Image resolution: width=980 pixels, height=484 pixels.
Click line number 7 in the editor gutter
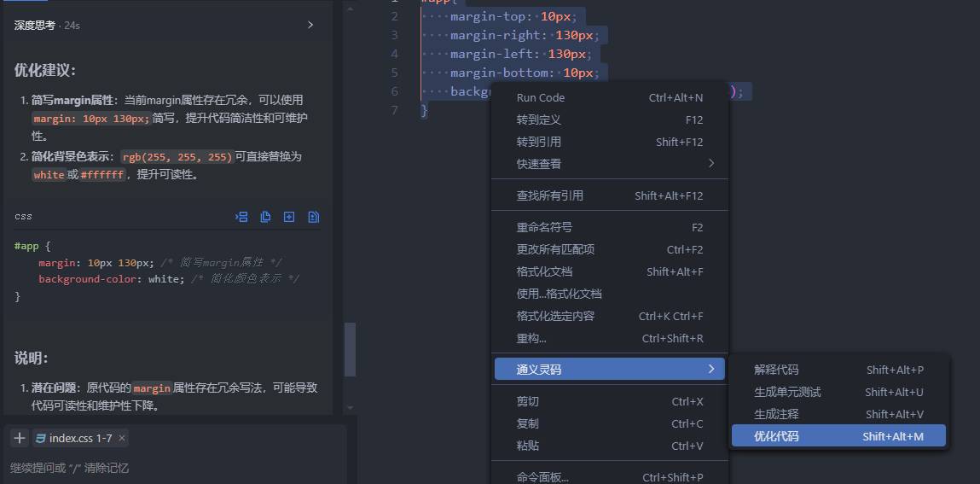tap(393, 110)
